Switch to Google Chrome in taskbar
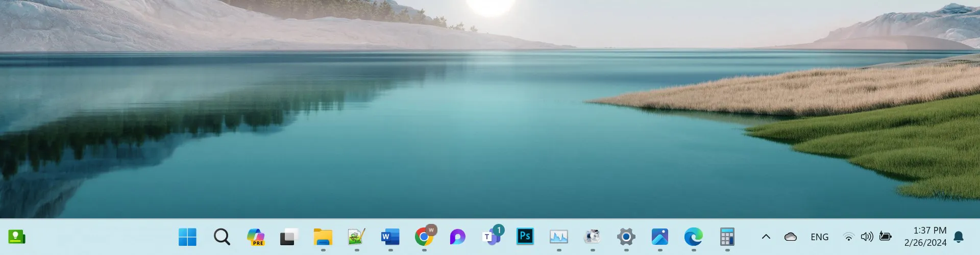Screen dimensions: 980x255 424,236
